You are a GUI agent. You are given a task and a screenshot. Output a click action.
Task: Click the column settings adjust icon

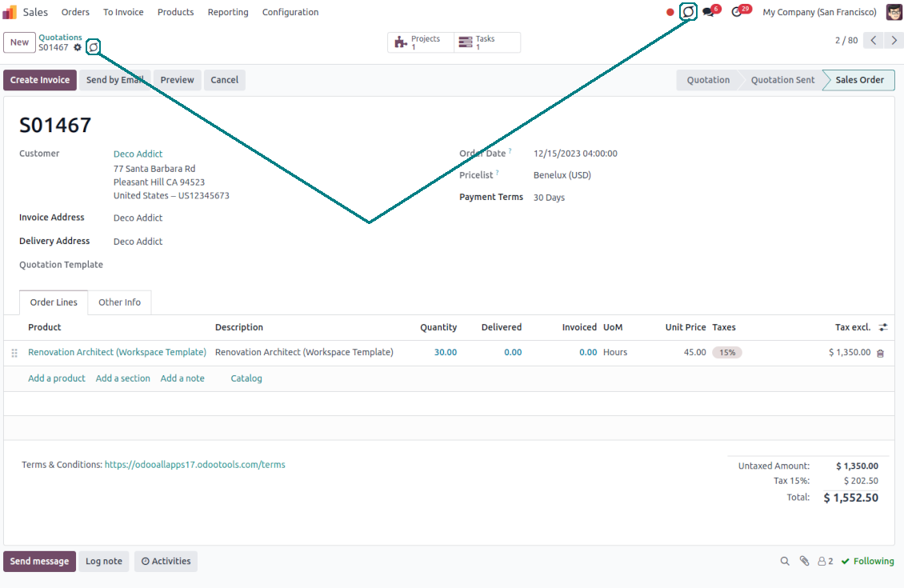(x=882, y=327)
